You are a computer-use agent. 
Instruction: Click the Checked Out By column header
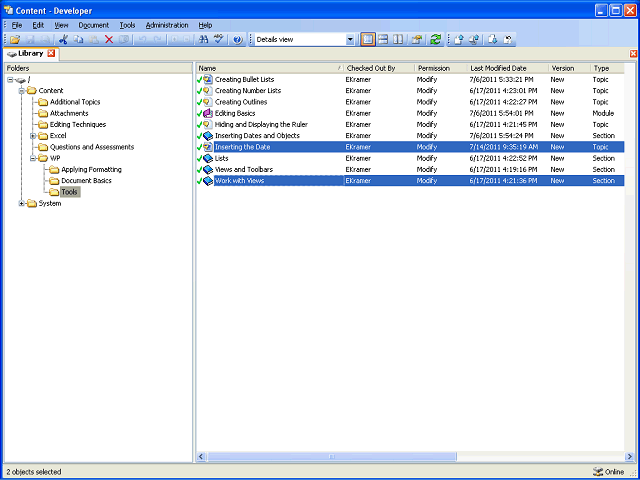click(379, 68)
